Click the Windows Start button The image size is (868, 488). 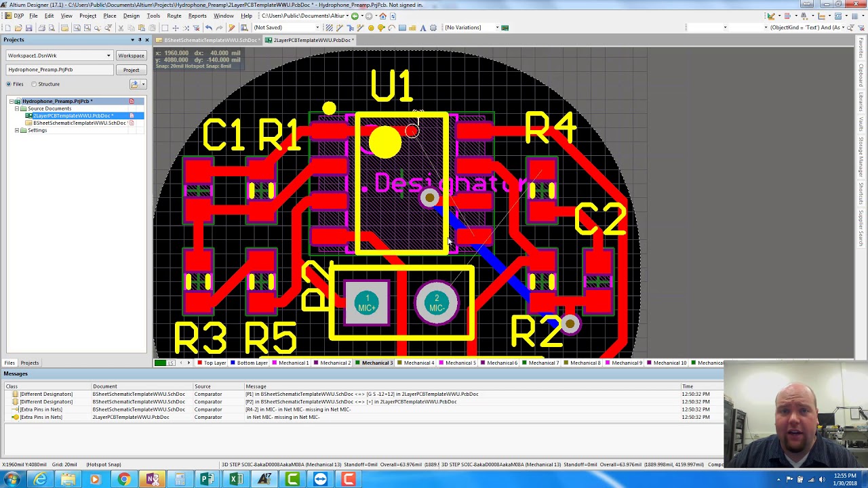(12, 479)
